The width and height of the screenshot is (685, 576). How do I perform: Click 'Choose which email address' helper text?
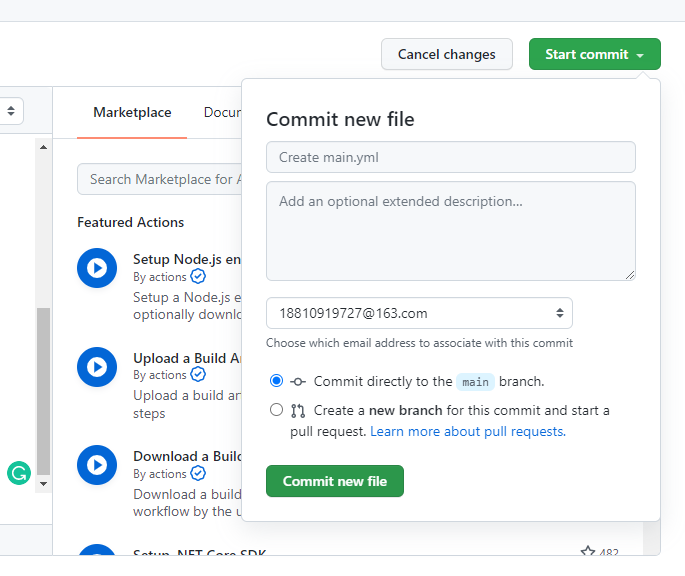point(419,343)
